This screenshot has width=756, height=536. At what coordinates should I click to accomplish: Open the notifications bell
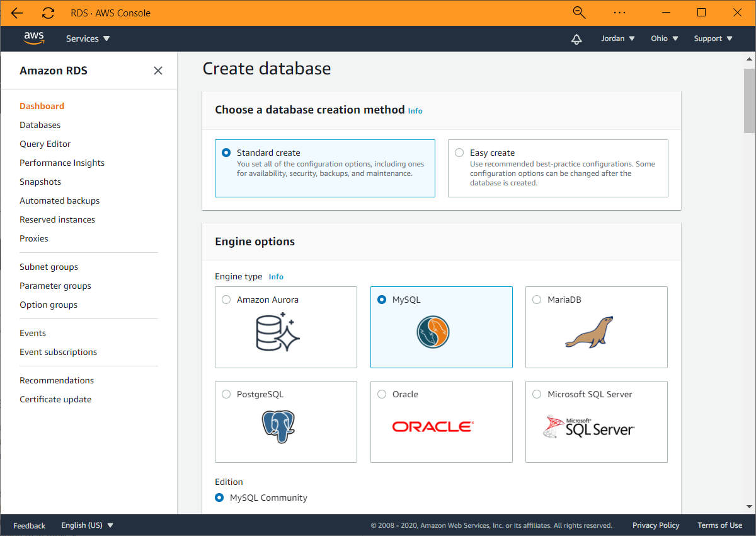576,38
